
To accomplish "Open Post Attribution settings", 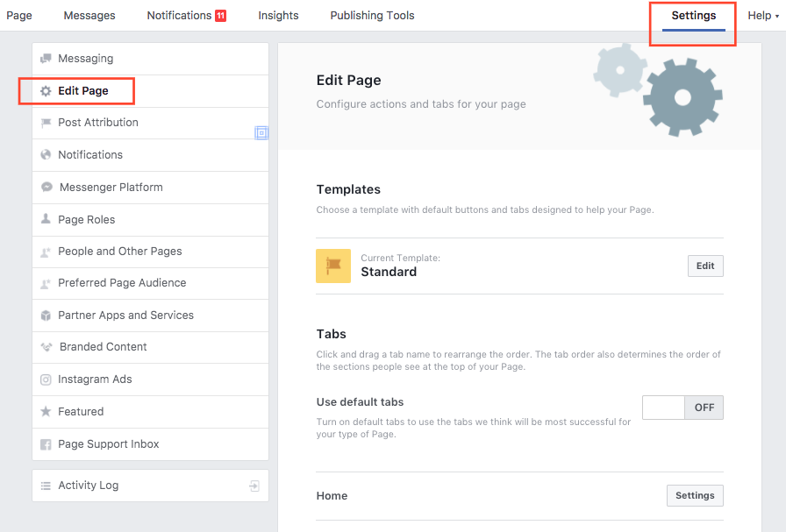I will tap(150, 123).
